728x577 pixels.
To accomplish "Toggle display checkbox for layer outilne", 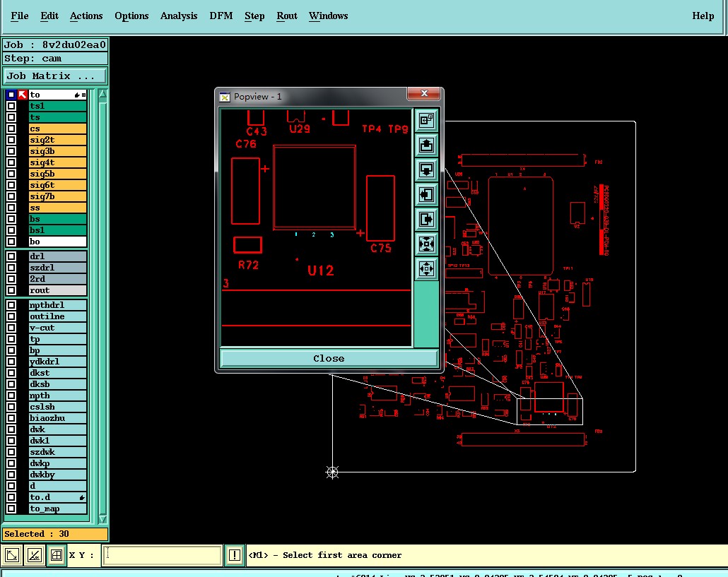I will tap(11, 316).
